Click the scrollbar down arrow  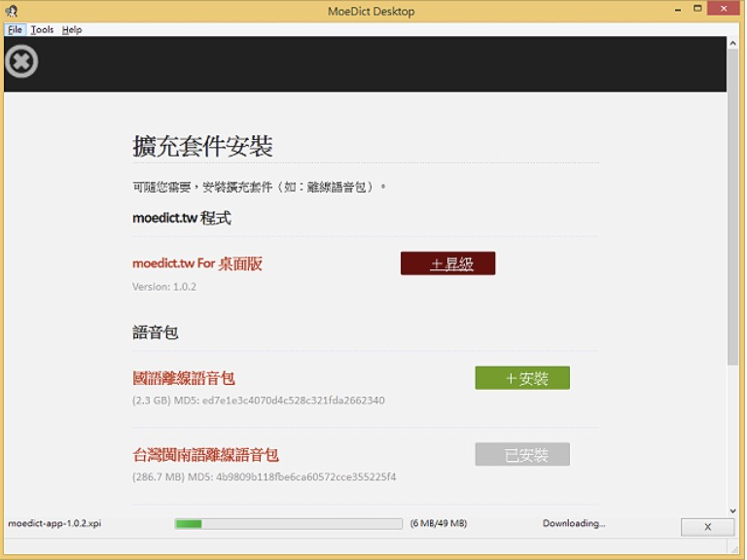point(732,510)
